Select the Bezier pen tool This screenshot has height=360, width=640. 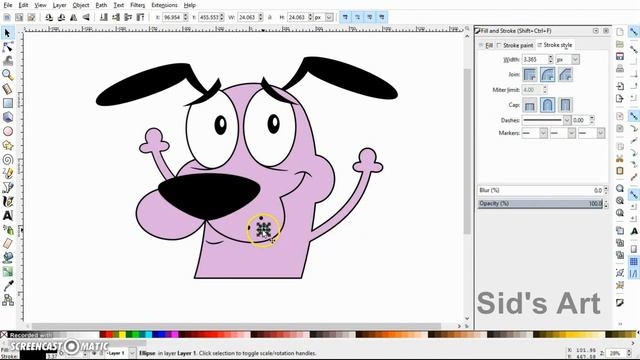coord(7,187)
